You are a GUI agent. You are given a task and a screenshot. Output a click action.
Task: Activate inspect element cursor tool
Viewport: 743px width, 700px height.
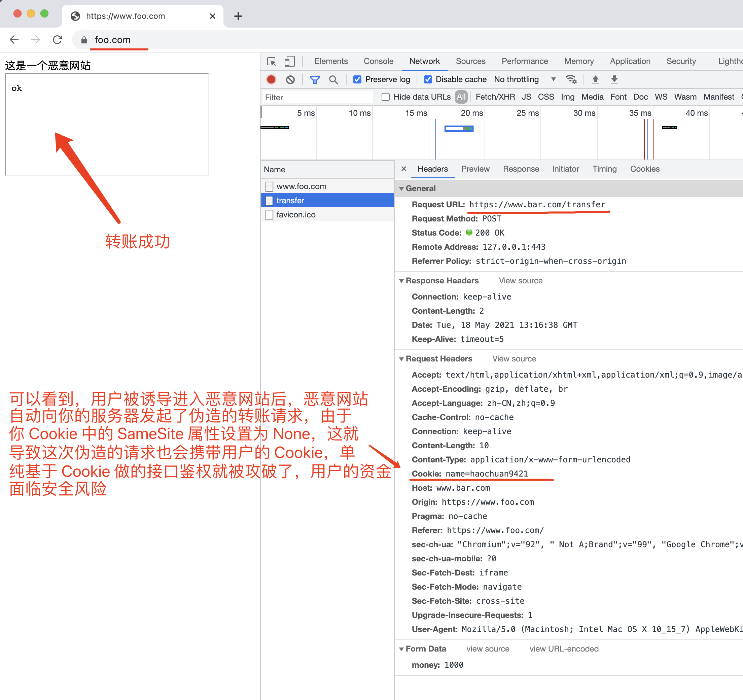click(x=272, y=61)
